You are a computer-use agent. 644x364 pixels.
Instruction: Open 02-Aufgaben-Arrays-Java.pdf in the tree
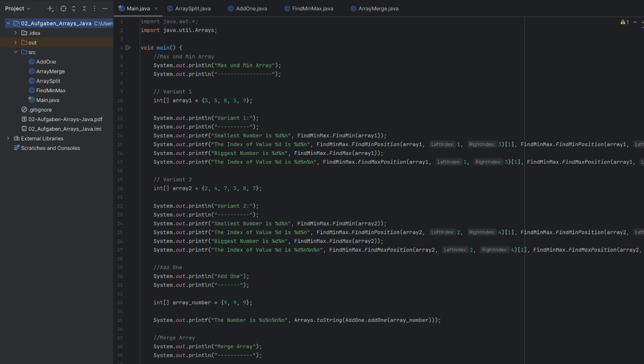click(x=65, y=119)
